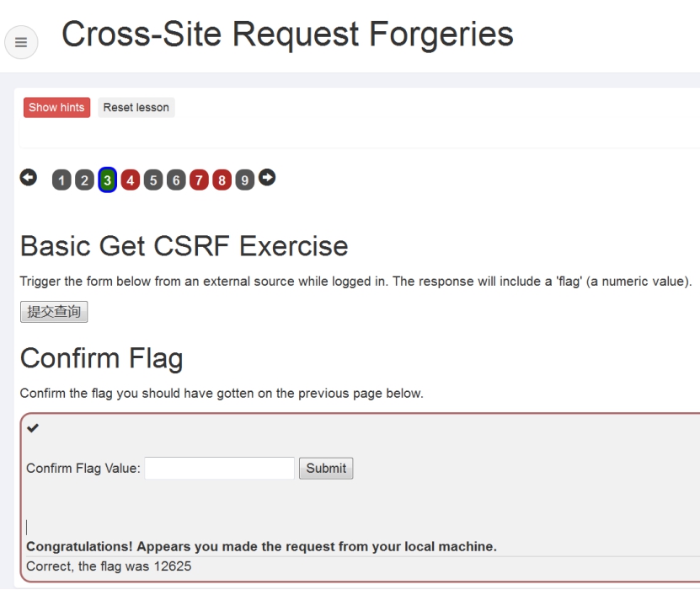Viewport: 700px width, 590px height.
Task: Click the 'Trigger the form below' instruction text
Action: [x=355, y=282]
